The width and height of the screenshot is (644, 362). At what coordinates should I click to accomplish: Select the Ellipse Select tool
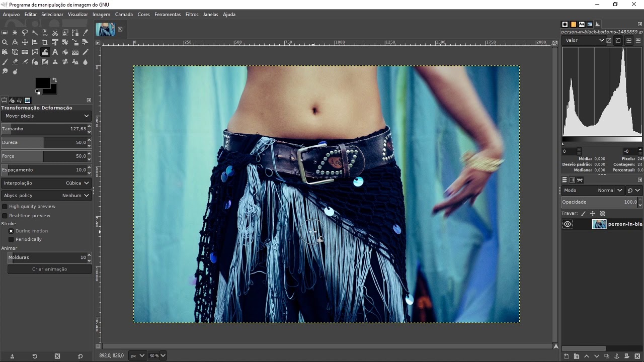coord(15,33)
